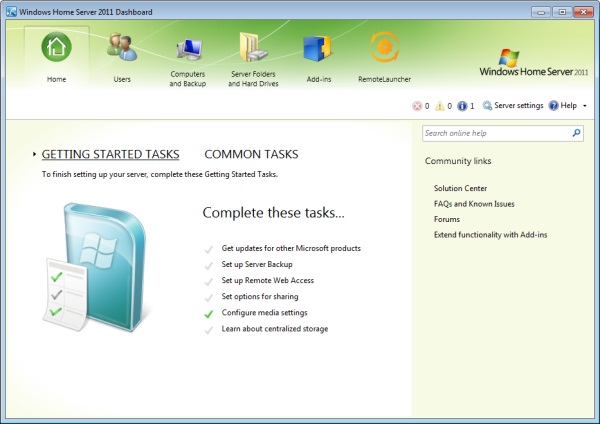View informational alerts blue icon
Image resolution: width=600 pixels, height=424 pixels.
(x=462, y=106)
